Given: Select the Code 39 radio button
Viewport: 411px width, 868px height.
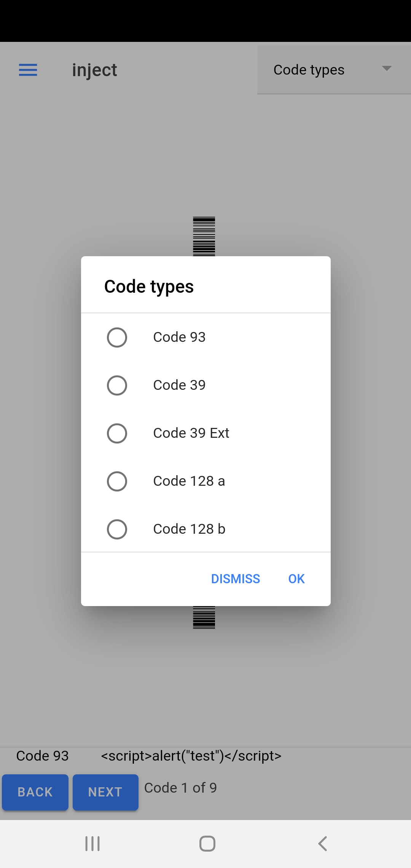Looking at the screenshot, I should point(117,385).
